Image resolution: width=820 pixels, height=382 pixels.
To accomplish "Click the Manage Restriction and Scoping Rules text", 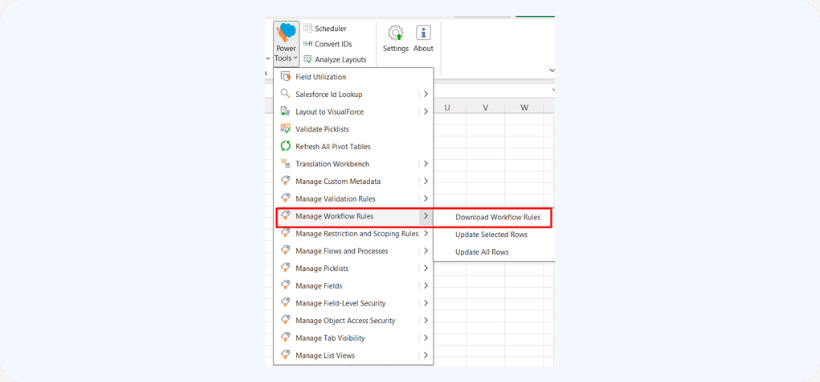I will pyautogui.click(x=357, y=233).
